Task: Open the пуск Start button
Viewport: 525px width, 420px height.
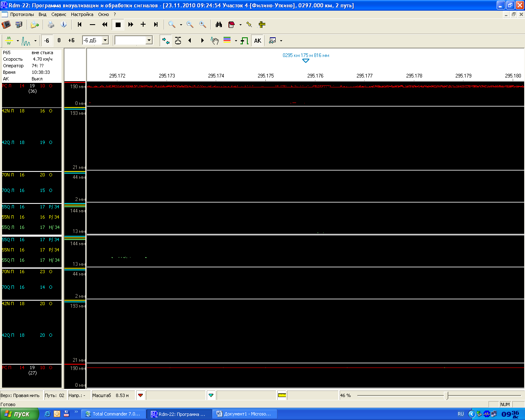Action: (x=19, y=414)
